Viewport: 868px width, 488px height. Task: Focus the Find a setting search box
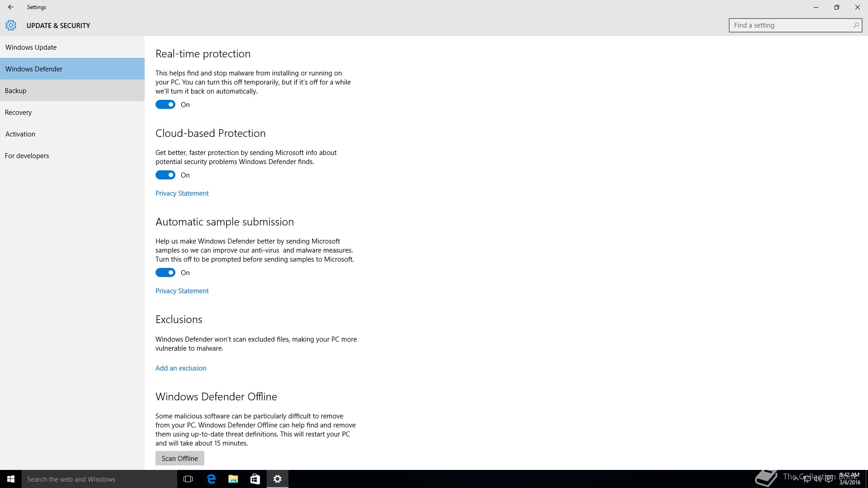coord(795,25)
